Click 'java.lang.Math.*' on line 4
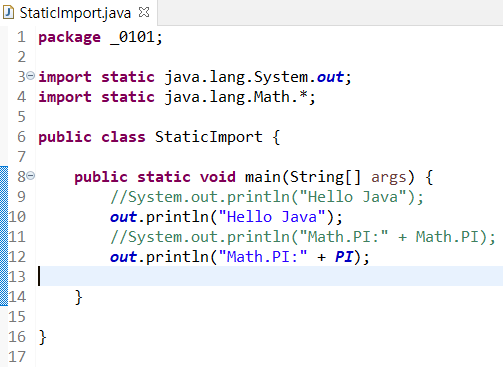This screenshot has height=367, width=503. [x=236, y=97]
